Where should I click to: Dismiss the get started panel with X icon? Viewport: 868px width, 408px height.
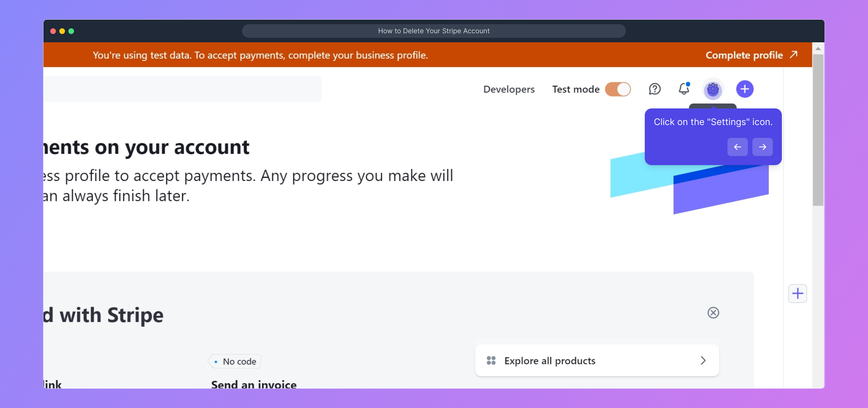pyautogui.click(x=713, y=313)
